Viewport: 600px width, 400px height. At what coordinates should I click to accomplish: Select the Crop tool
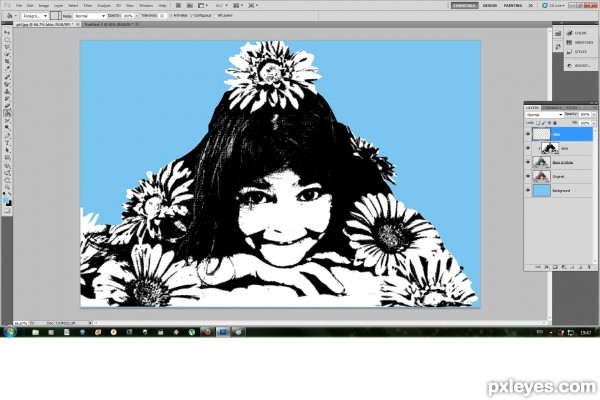(7, 62)
